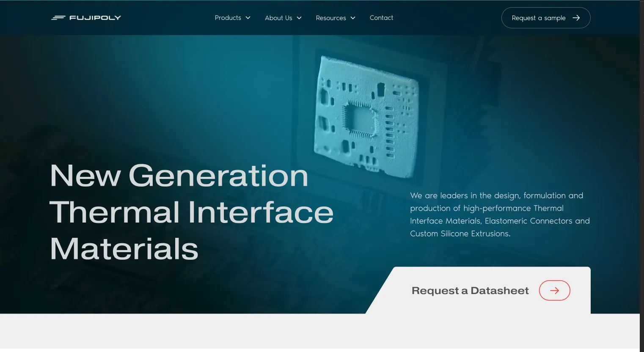Click the Request a Datasheet text
Image resolution: width=644 pixels, height=352 pixels.
click(470, 291)
